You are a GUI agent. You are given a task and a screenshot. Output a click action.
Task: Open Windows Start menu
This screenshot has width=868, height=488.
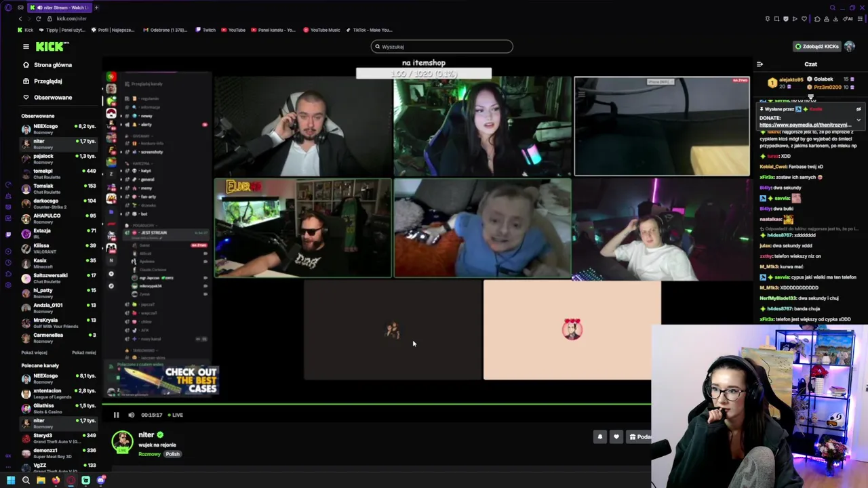11,481
